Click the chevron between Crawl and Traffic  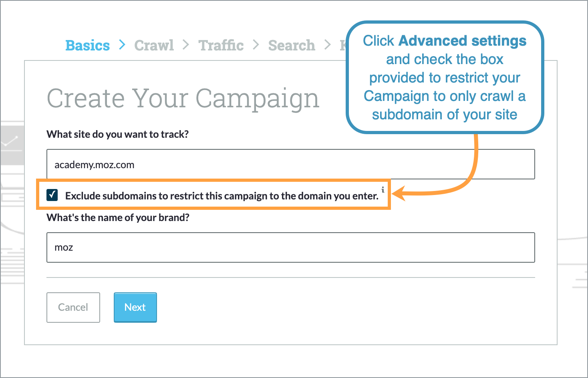tap(186, 45)
